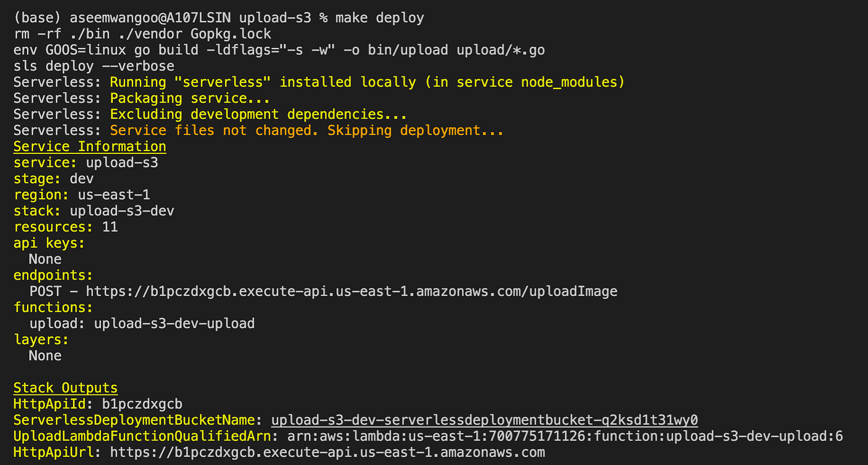Click the underlined deployment bucket name

pos(484,420)
